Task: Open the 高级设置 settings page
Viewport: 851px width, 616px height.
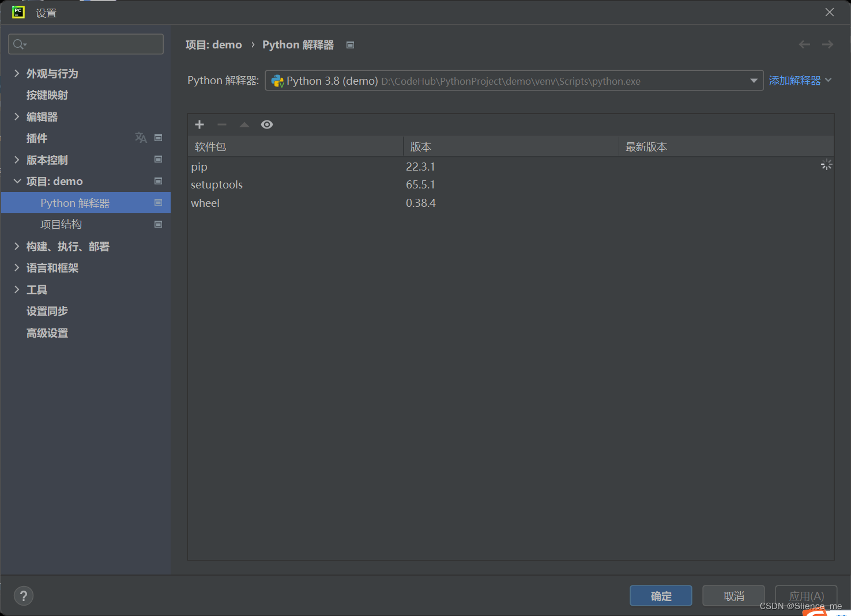Action: click(47, 333)
